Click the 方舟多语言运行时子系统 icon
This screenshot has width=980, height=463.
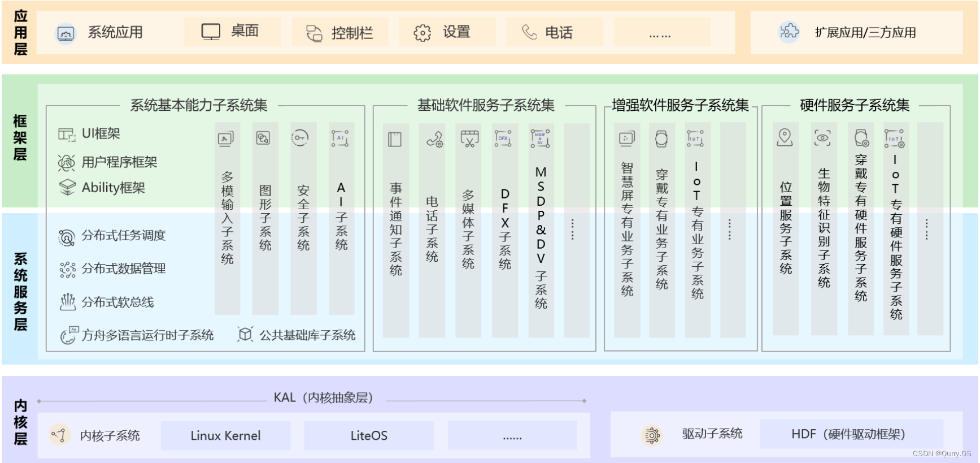pos(69,335)
